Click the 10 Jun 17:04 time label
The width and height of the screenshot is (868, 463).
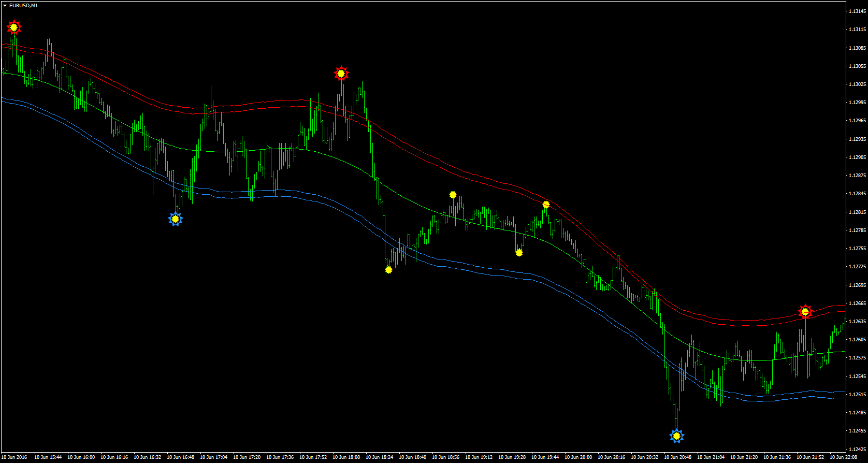pos(214,457)
